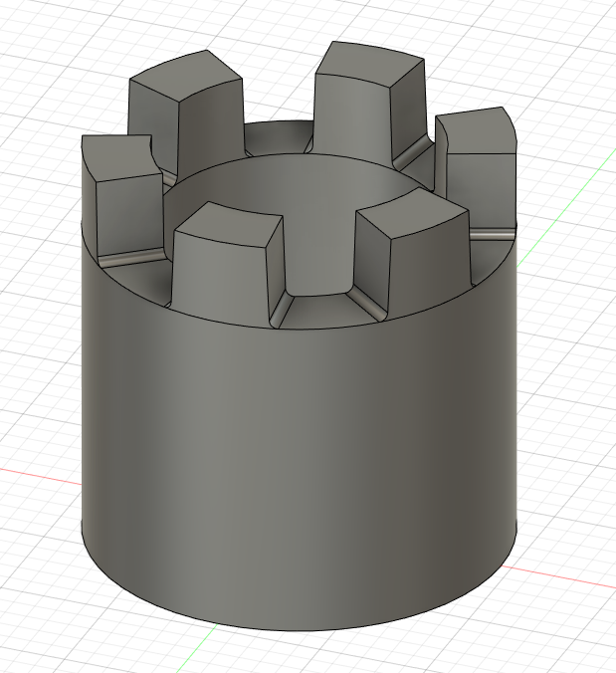616x673 pixels.
Task: Click the top face of the front-left tooth
Action: pos(227,225)
